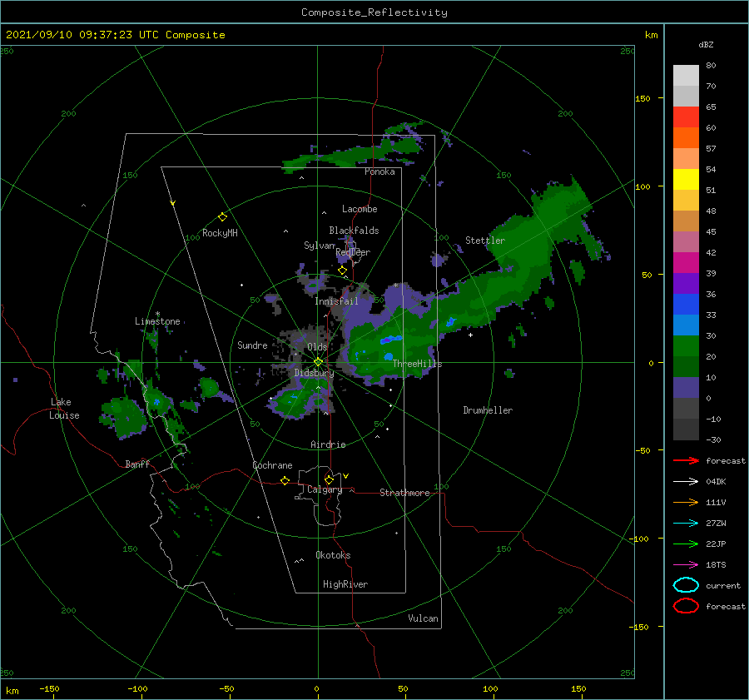Click the purple 36–39 dBZ color swatch

point(686,284)
